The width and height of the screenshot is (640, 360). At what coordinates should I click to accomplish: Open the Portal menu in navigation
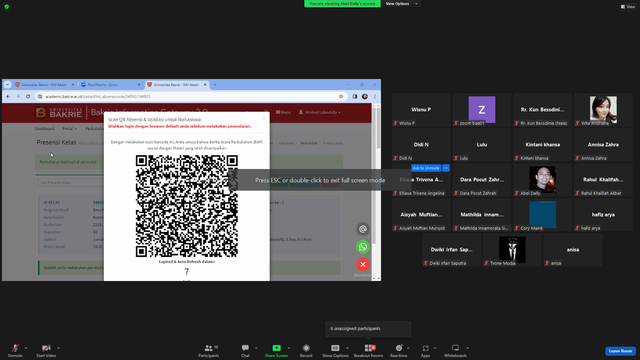[x=69, y=129]
